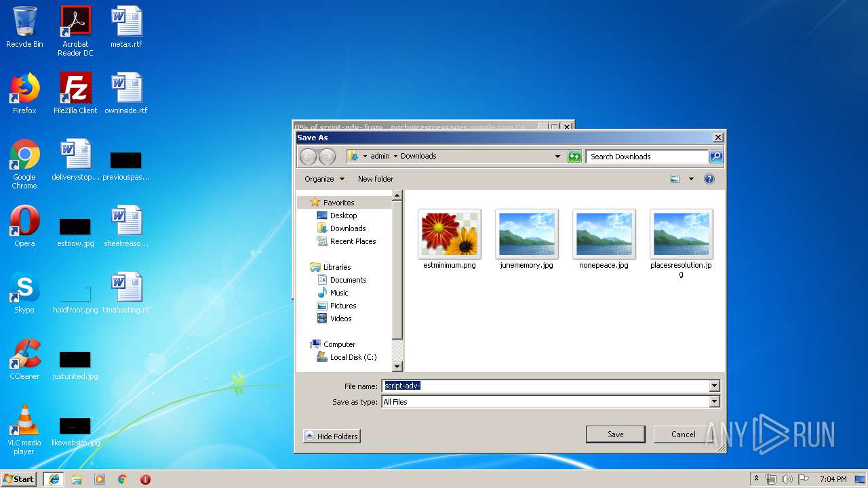Open deliverystop document on desktop
The width and height of the screenshot is (868, 488).
pos(75,160)
